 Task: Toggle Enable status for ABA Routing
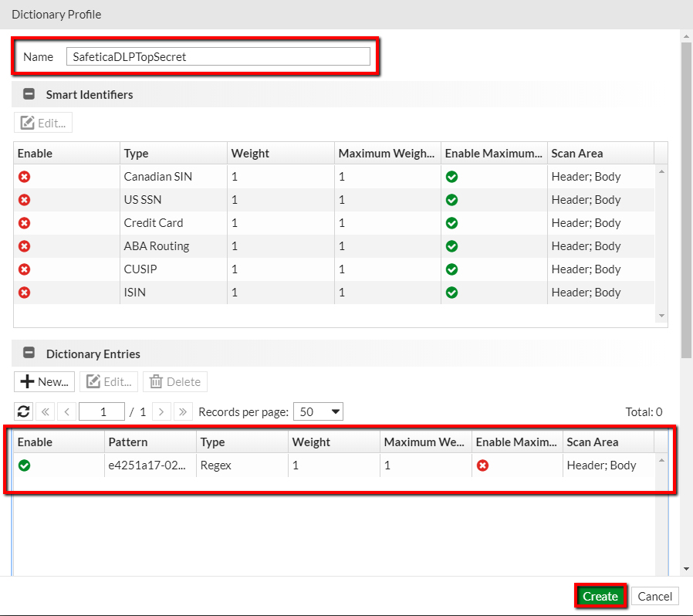24,246
